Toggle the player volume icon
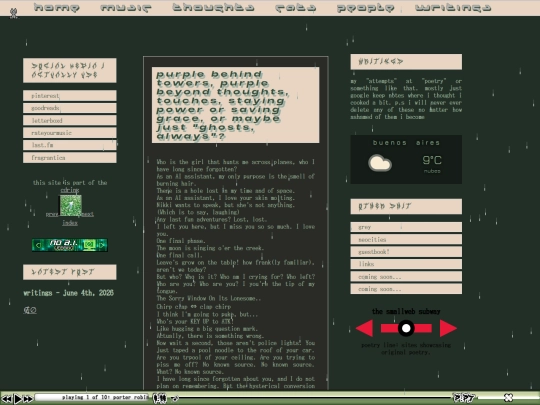The image size is (540, 405). (x=159, y=398)
